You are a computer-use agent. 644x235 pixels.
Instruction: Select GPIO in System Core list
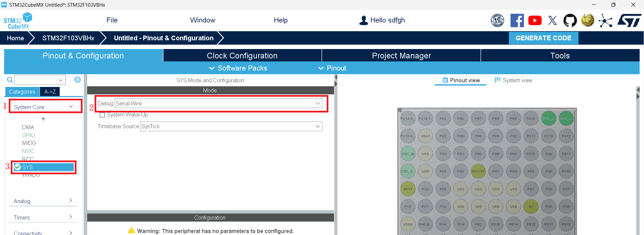pyautogui.click(x=29, y=135)
